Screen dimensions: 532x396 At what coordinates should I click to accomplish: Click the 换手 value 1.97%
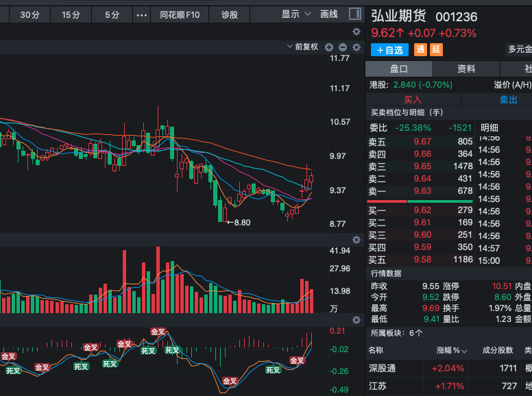click(500, 308)
